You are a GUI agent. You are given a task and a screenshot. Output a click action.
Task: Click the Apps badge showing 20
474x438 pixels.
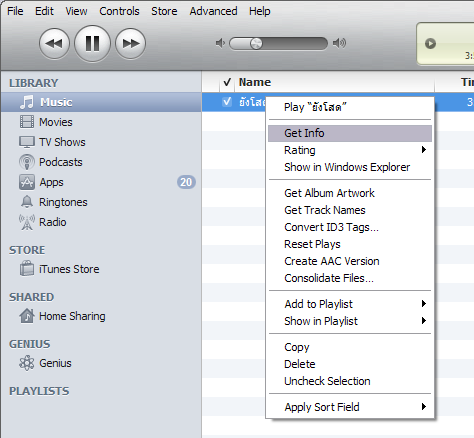point(186,182)
